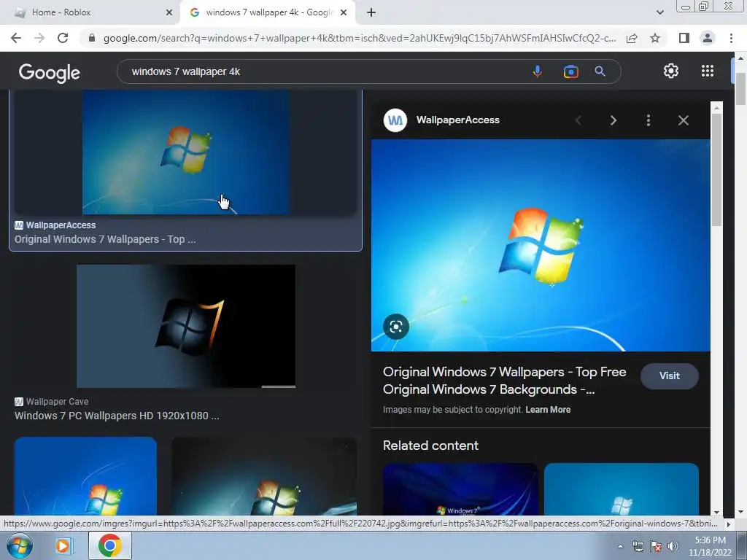
Task: Switch to windows 7 wallpaper 4k tab
Action: 267,12
